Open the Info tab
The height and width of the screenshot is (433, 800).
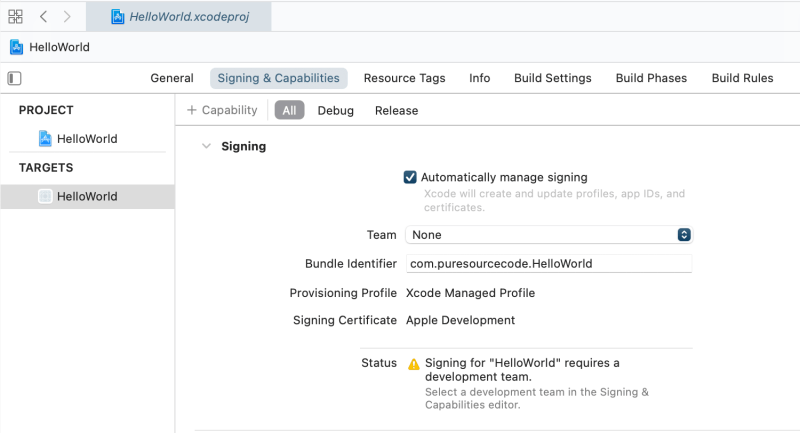pyautogui.click(x=480, y=78)
